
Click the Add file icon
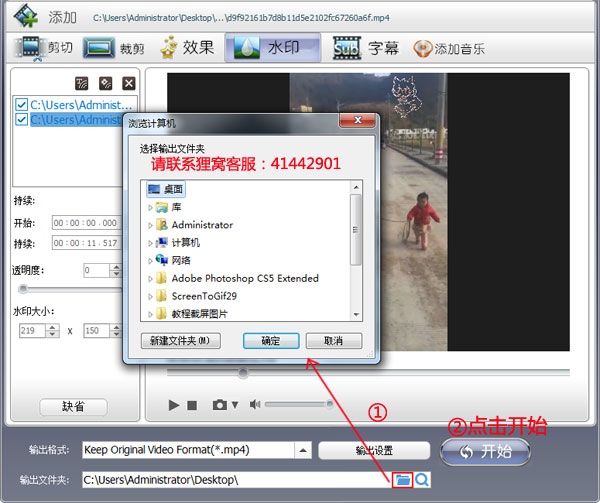(x=25, y=16)
